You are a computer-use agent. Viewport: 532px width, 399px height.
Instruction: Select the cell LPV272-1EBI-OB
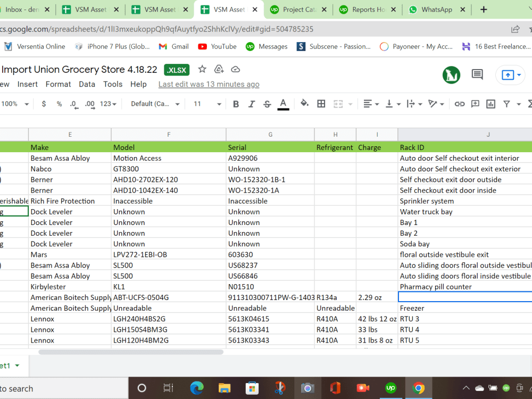tap(169, 254)
